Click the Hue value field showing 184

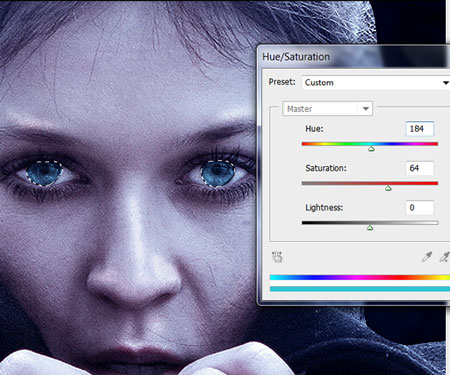pos(420,129)
